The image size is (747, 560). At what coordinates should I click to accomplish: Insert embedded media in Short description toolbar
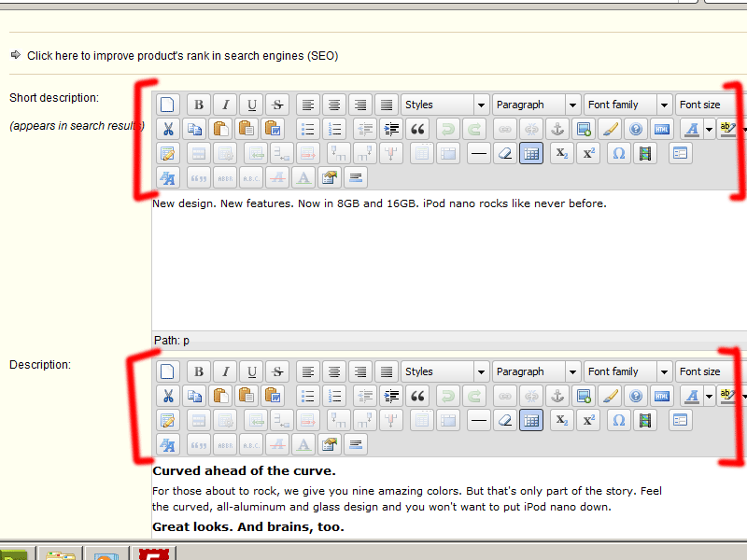[645, 153]
